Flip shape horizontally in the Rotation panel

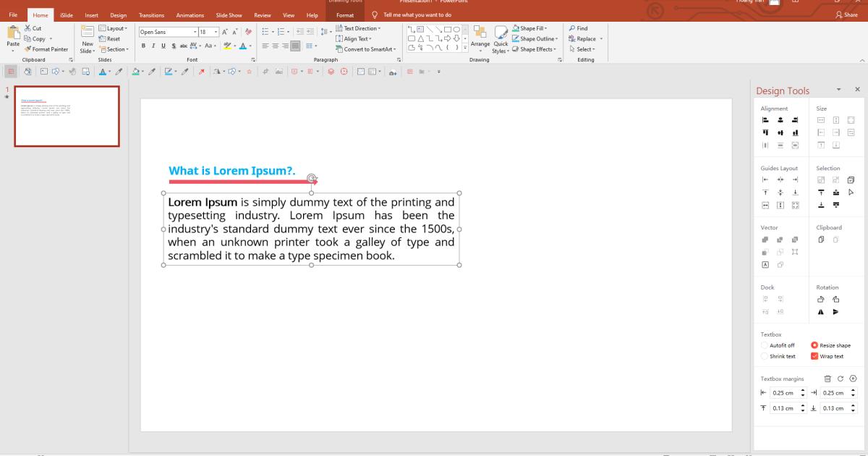[821, 311]
